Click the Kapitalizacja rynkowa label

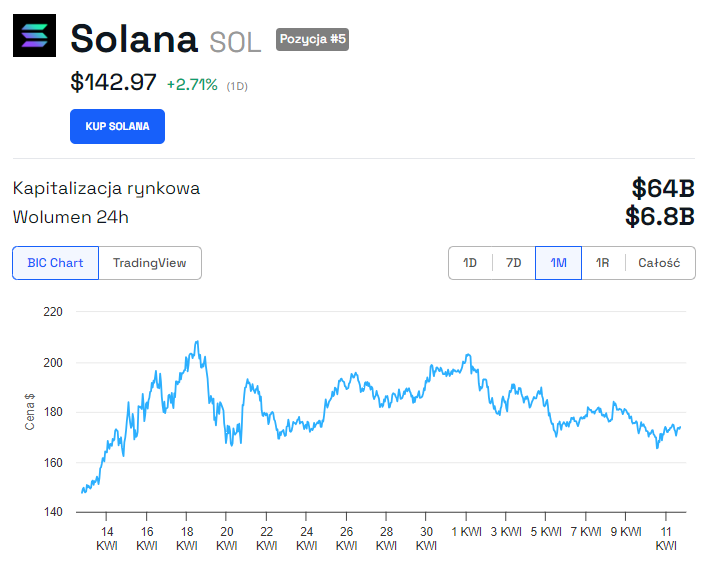click(106, 188)
